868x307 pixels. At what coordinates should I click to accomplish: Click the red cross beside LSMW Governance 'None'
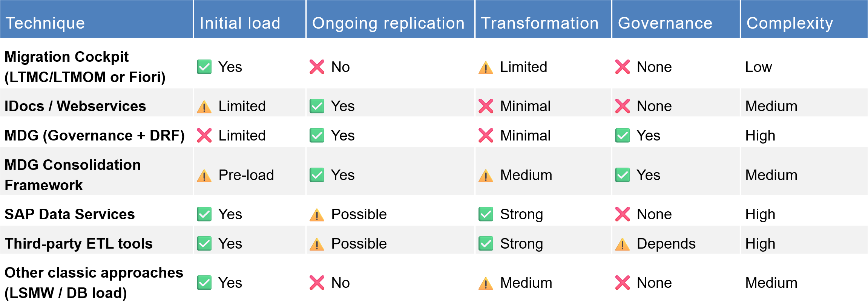pyautogui.click(x=623, y=283)
